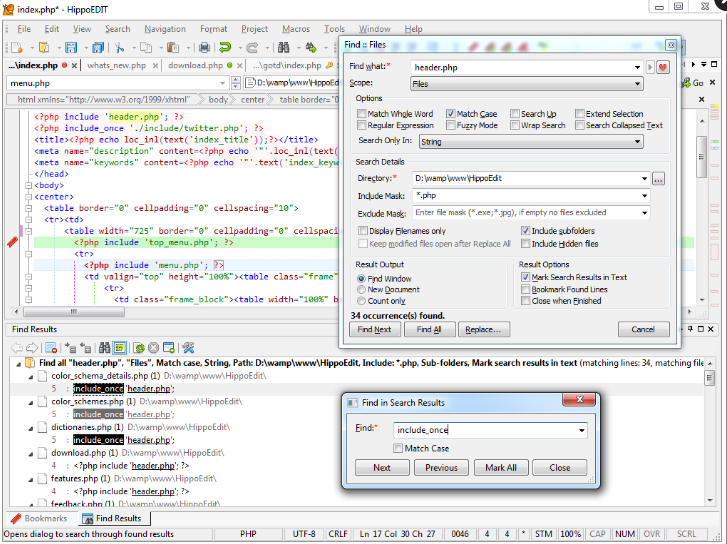Check Match Case in Find in Search Results
This screenshot has height=544, width=727.
pos(398,448)
